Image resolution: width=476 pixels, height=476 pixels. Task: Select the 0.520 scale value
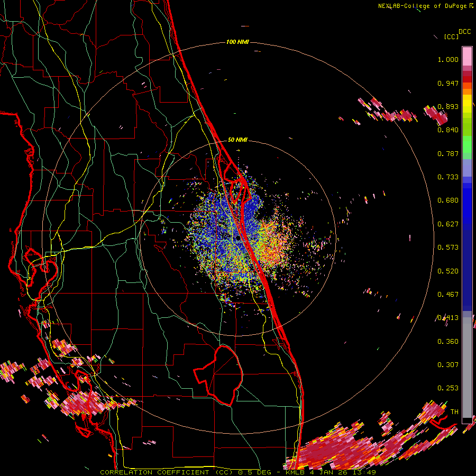[448, 271]
